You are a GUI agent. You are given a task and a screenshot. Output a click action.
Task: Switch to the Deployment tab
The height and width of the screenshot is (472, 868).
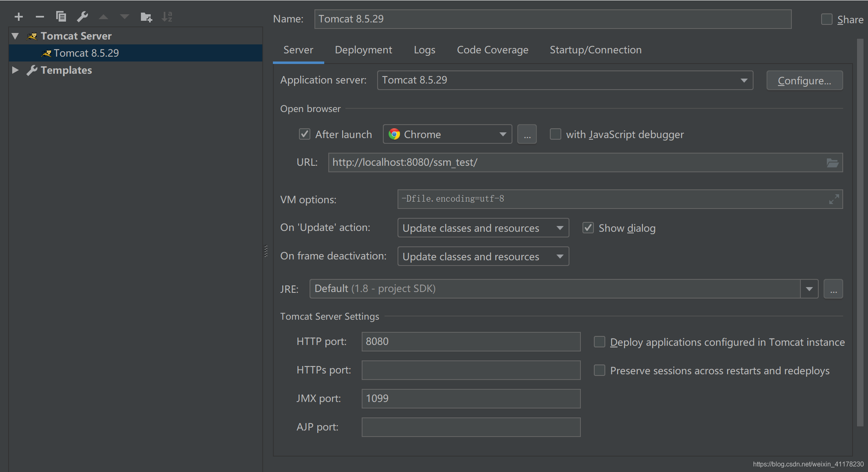click(x=363, y=50)
